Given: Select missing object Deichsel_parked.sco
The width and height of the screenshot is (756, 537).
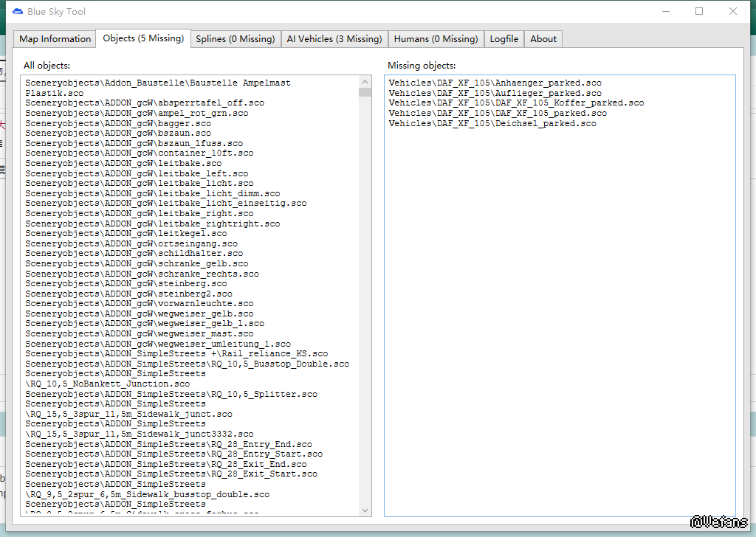Looking at the screenshot, I should (492, 124).
